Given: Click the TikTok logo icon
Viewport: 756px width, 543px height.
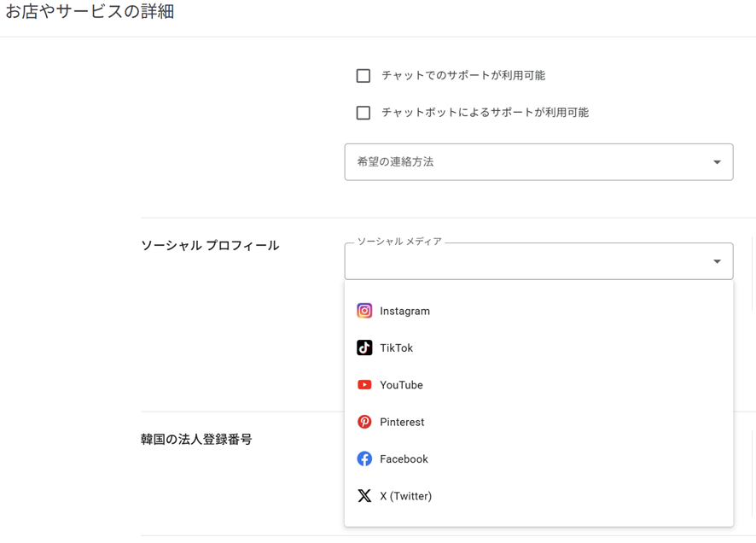Looking at the screenshot, I should click(x=364, y=347).
